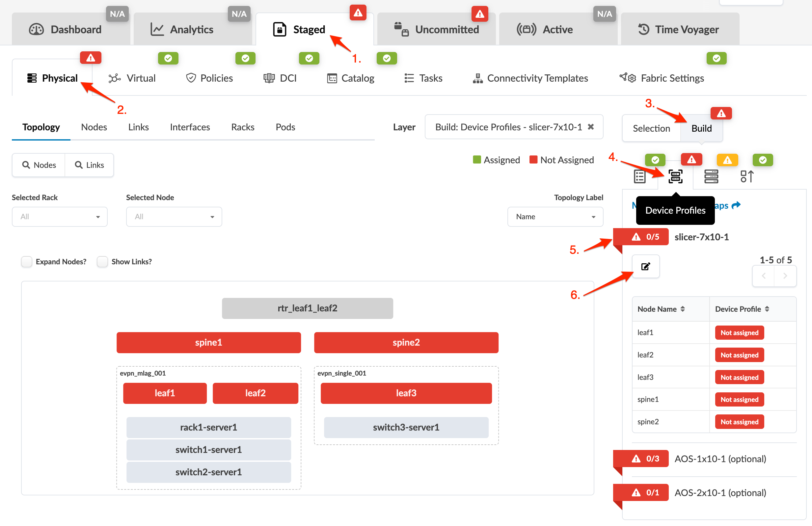Enable the Expand Nodes checkbox
Screen dimensions: 812x526
click(x=27, y=262)
